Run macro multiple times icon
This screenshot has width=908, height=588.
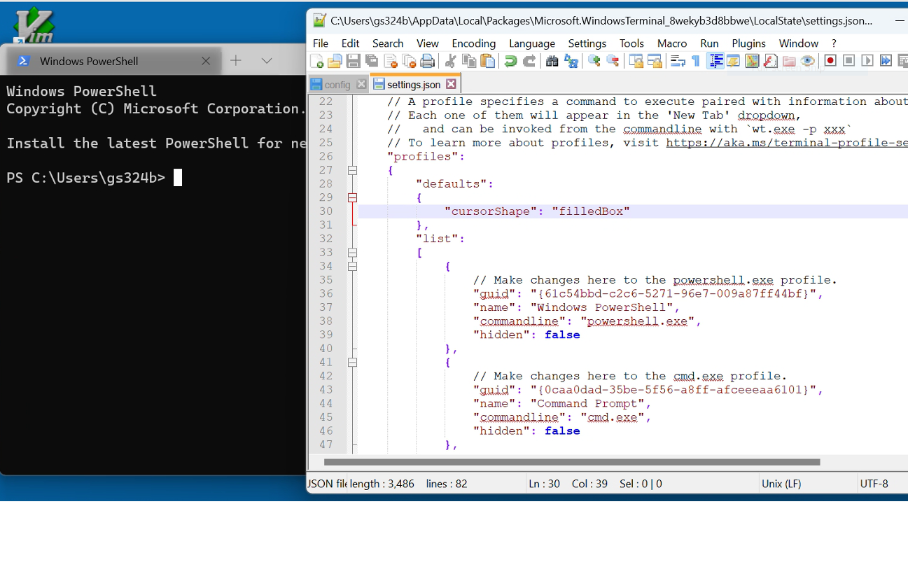(886, 61)
